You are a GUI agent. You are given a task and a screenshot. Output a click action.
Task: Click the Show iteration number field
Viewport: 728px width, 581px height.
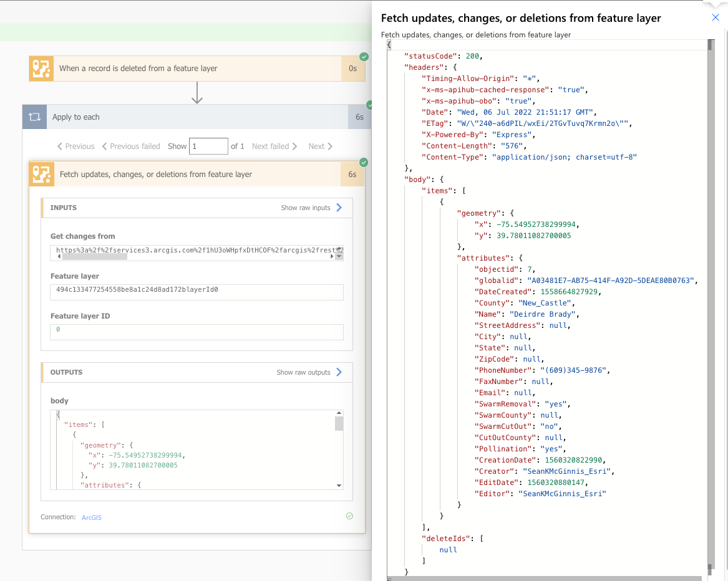click(208, 146)
